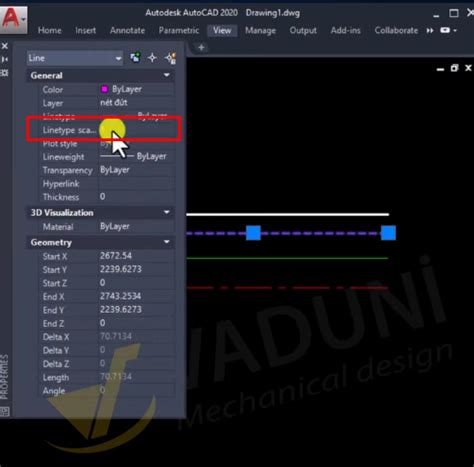This screenshot has height=467, width=474.
Task: Click the End Z value 0
Action: tap(102, 323)
